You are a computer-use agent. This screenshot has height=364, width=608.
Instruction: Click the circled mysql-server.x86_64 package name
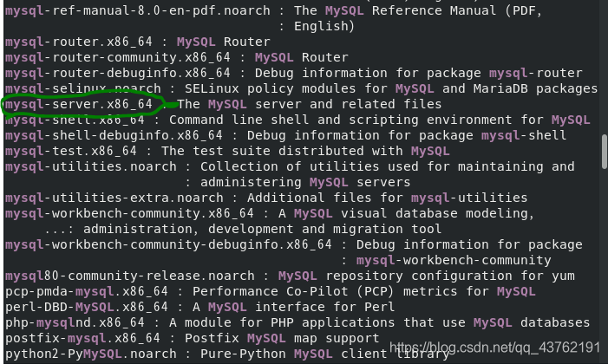79,104
